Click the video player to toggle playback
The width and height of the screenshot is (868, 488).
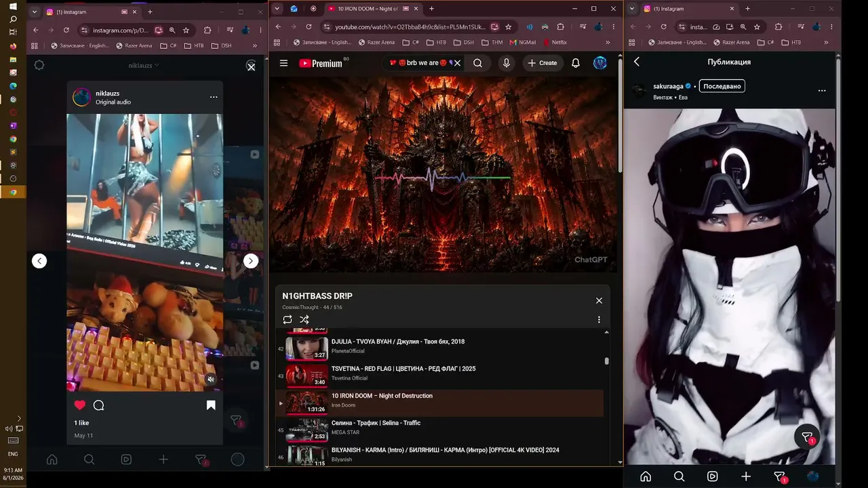[x=444, y=174]
